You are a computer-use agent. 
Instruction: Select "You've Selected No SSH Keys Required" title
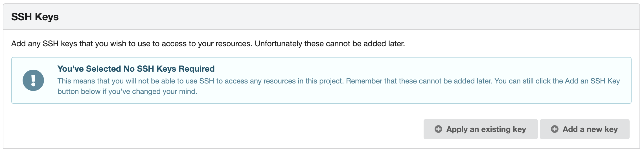pyautogui.click(x=136, y=69)
